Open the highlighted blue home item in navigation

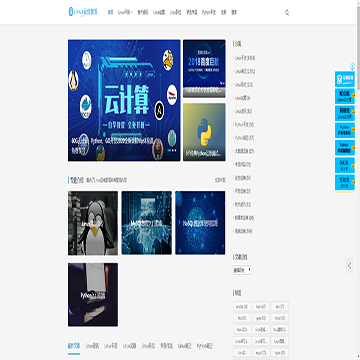111,12
